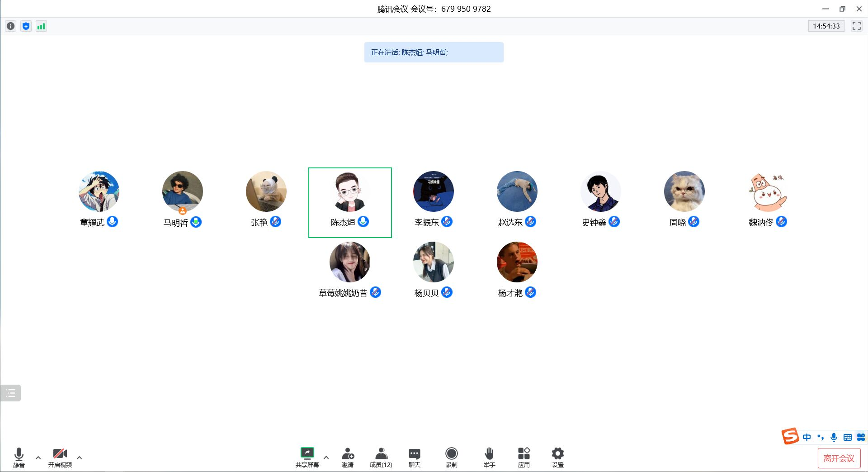The height and width of the screenshot is (472, 868).
Task: Toggle fullscreen mode icon
Action: point(856,26)
